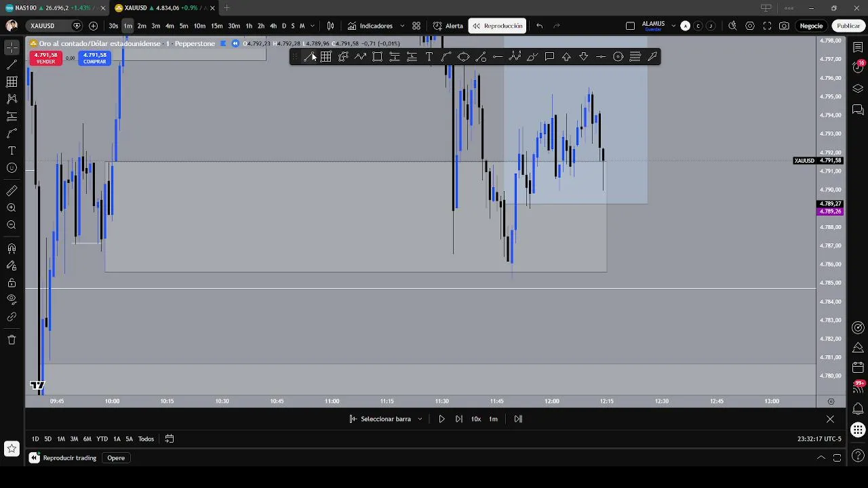Viewport: 868px width, 488px height.
Task: Click the Publicar button
Action: (x=848, y=26)
